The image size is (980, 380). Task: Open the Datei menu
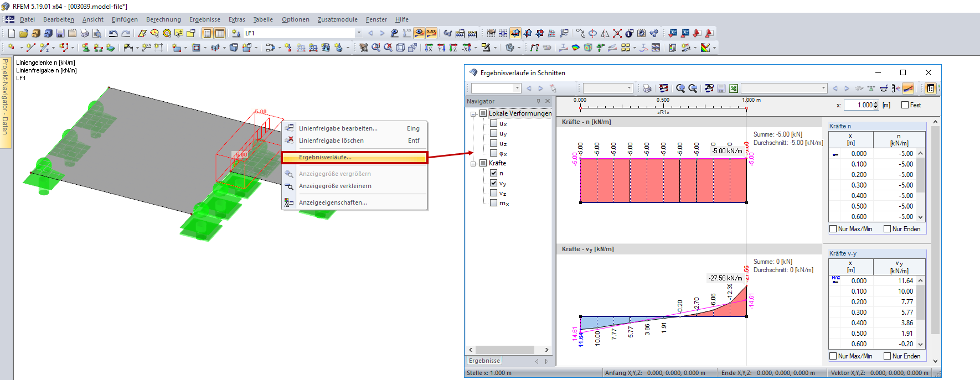click(27, 19)
